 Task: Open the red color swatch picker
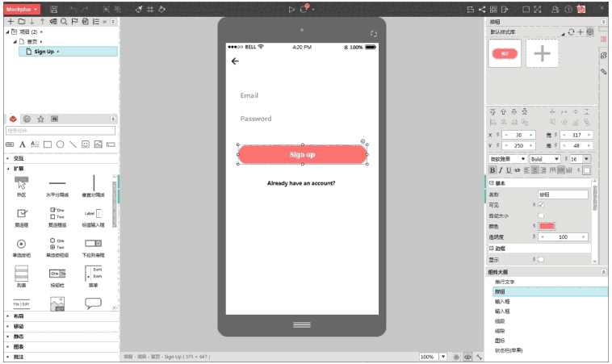[x=547, y=226]
